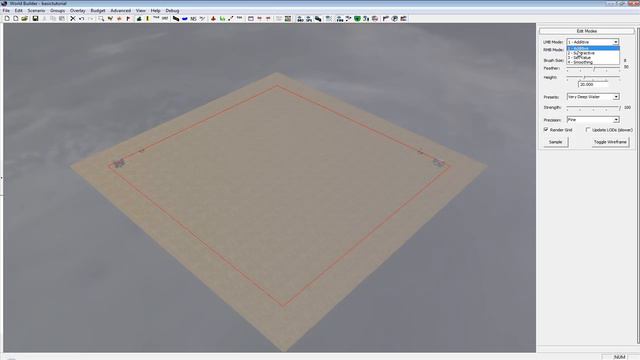Screen dimensions: 640x360
Task: Open the Overlay menu
Action: 78,11
